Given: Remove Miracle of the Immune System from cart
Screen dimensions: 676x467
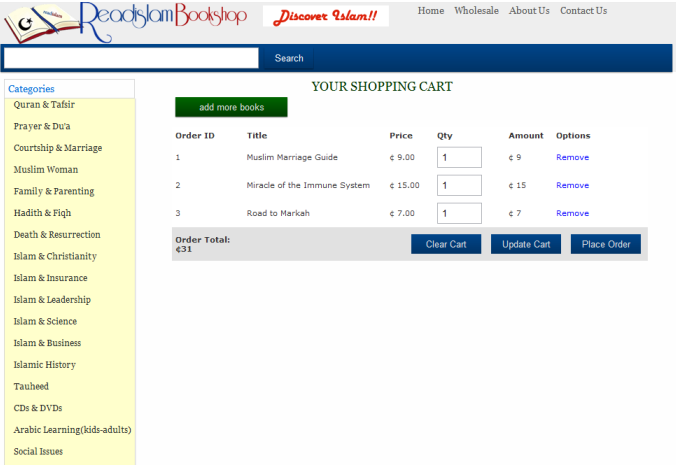Looking at the screenshot, I should click(572, 185).
